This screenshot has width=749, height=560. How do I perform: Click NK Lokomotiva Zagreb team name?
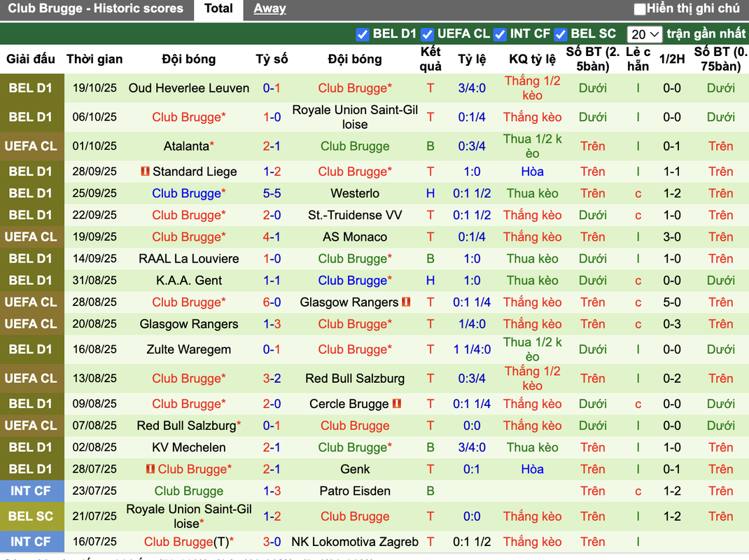[x=355, y=541]
